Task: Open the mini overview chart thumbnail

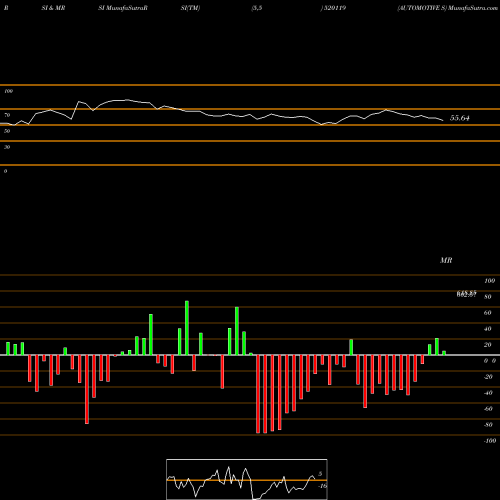Action: [x=247, y=479]
